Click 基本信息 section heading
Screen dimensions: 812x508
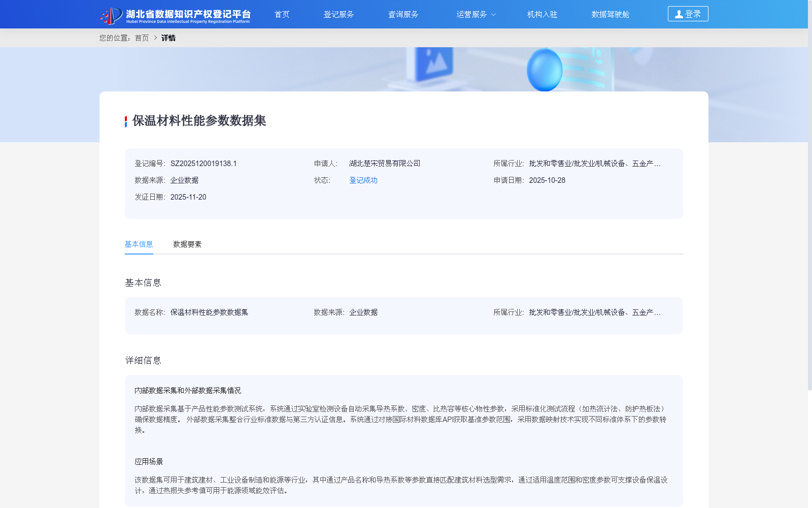point(143,283)
